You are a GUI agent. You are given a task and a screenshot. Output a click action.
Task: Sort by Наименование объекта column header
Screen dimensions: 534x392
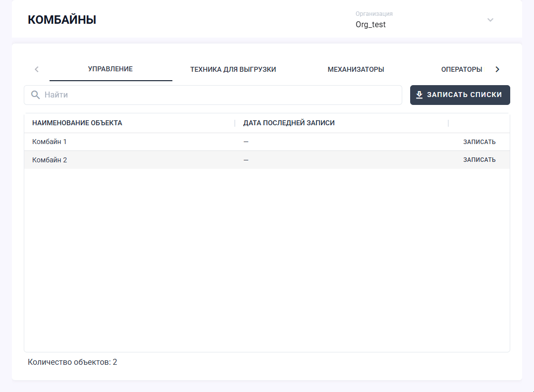point(77,123)
